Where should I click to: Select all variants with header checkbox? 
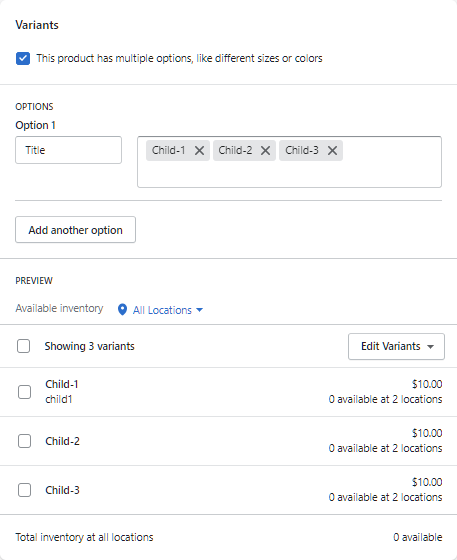24,346
